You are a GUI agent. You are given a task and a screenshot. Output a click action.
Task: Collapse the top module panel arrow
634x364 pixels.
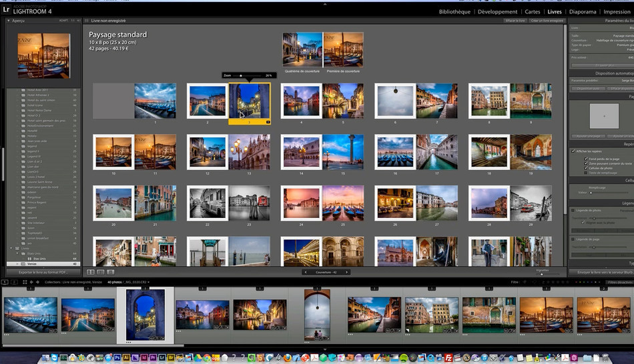point(325,3)
